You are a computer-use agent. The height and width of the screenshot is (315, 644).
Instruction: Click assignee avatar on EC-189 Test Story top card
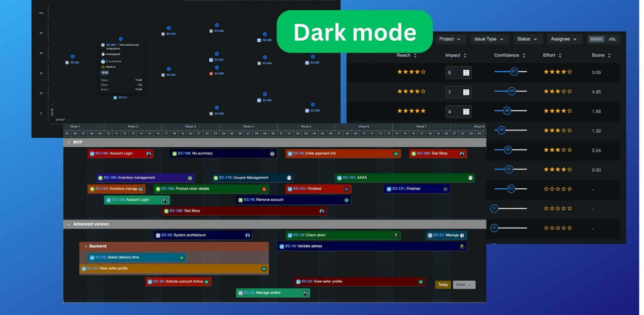(462, 154)
